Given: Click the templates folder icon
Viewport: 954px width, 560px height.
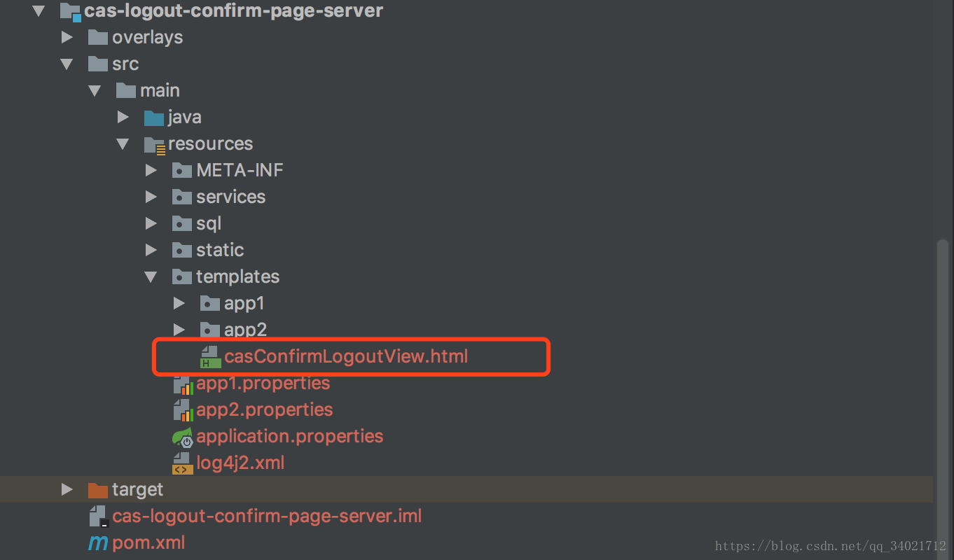Looking at the screenshot, I should pos(182,276).
